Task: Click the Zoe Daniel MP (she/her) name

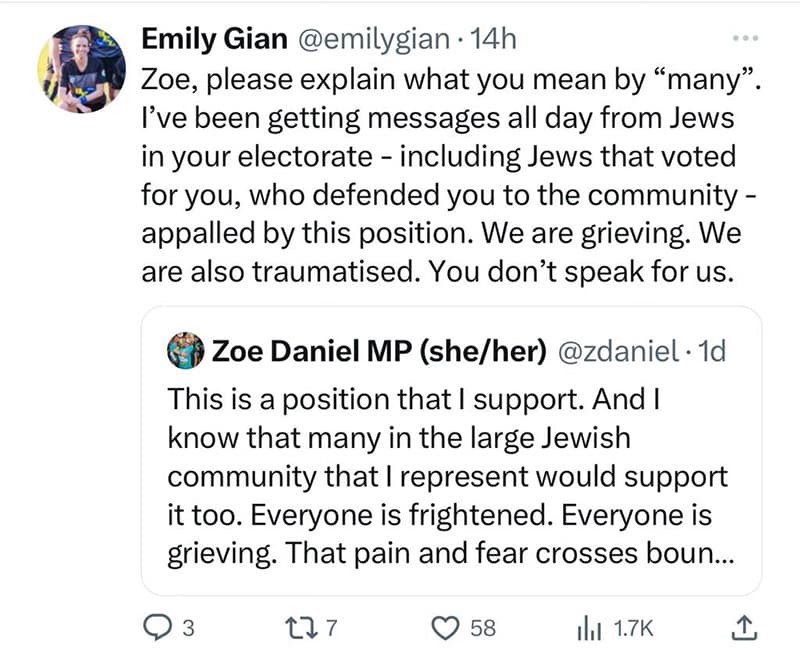Action: (x=379, y=351)
